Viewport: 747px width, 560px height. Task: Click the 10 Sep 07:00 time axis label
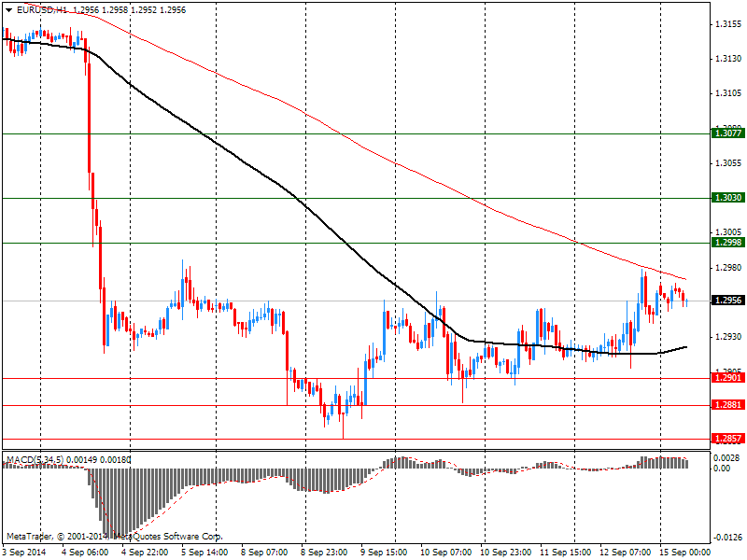tap(446, 553)
